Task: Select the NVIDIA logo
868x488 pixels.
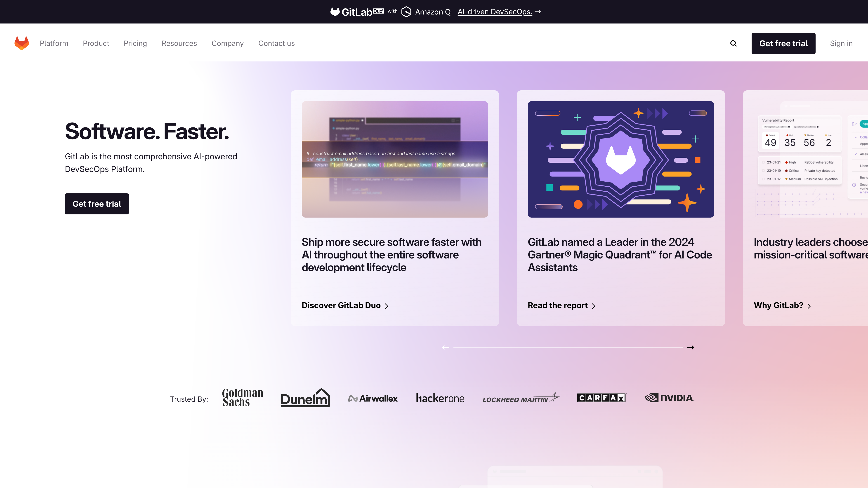Action: (x=669, y=398)
